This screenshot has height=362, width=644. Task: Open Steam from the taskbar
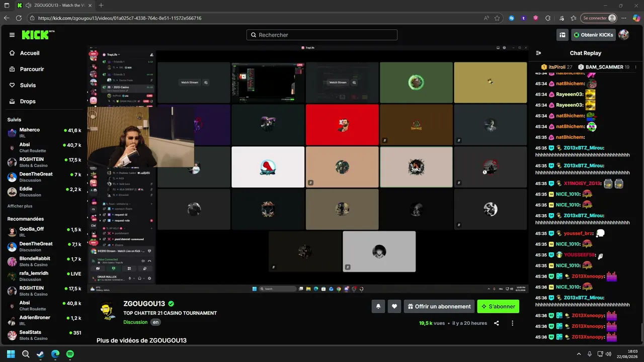[40, 354]
